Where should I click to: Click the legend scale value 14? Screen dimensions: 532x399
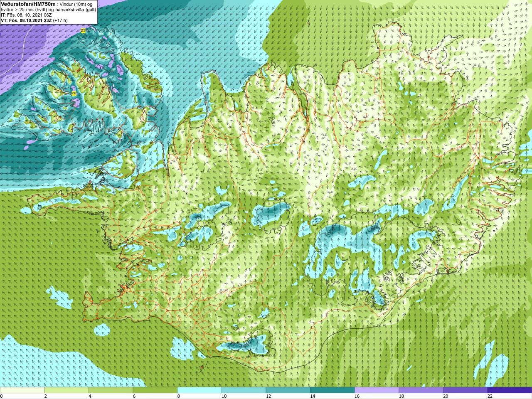313,396
